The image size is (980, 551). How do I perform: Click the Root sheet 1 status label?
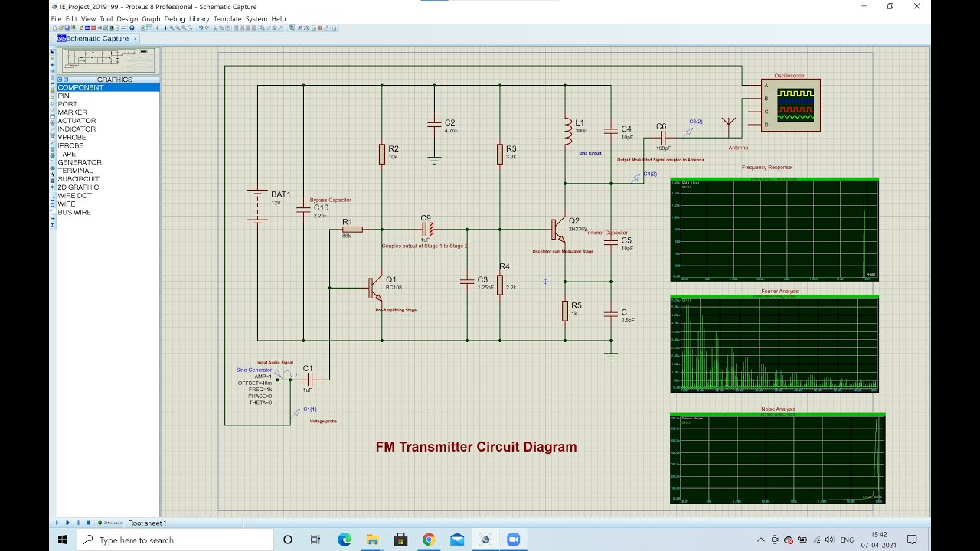[x=147, y=523]
